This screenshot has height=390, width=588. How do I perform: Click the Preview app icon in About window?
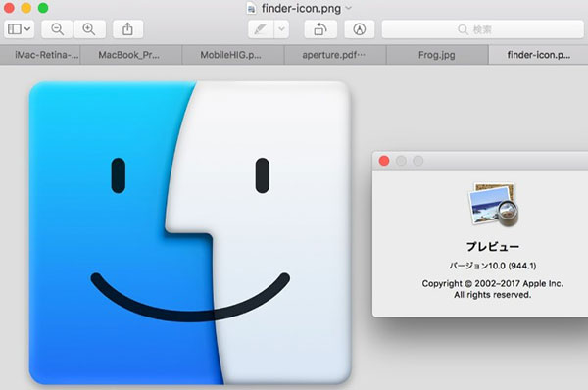click(493, 205)
